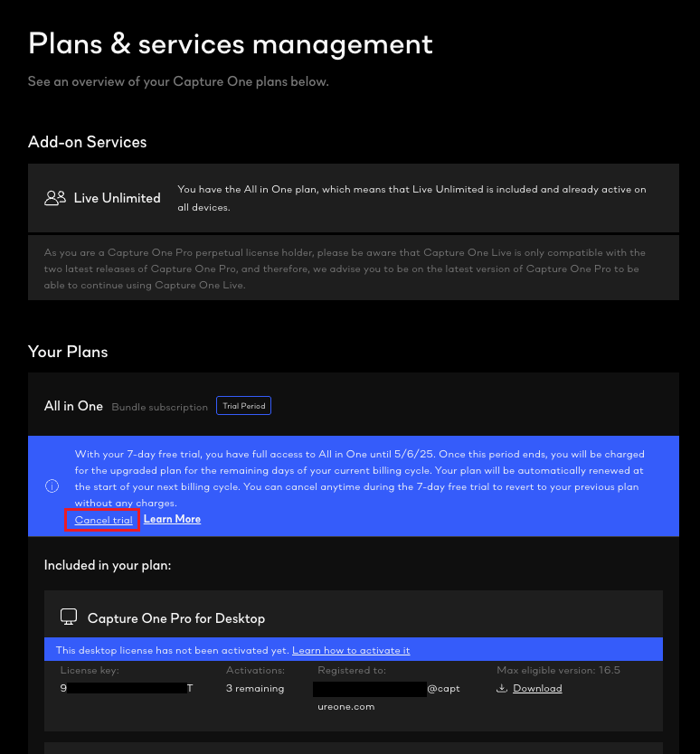Open Learn how to activate it link
This screenshot has height=754, width=700.
[351, 650]
